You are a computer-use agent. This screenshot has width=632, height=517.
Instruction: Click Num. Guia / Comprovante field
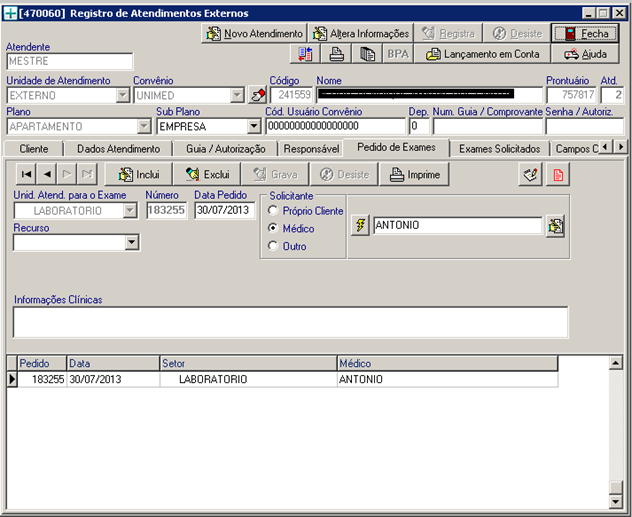(488, 127)
